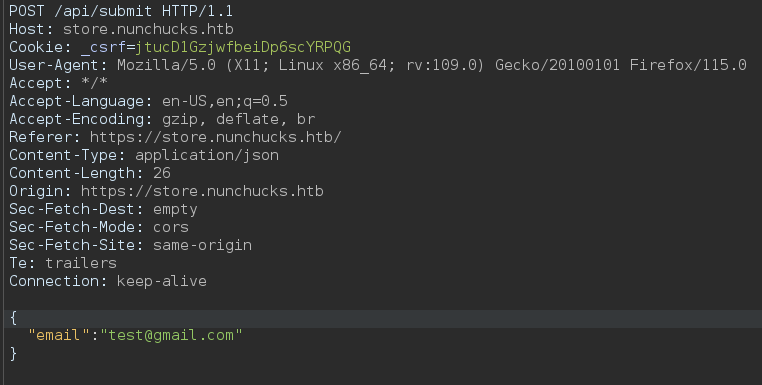Viewport: 762px width, 385px height.
Task: Click the Sec-Fetch-Dest empty value
Action: (175, 209)
